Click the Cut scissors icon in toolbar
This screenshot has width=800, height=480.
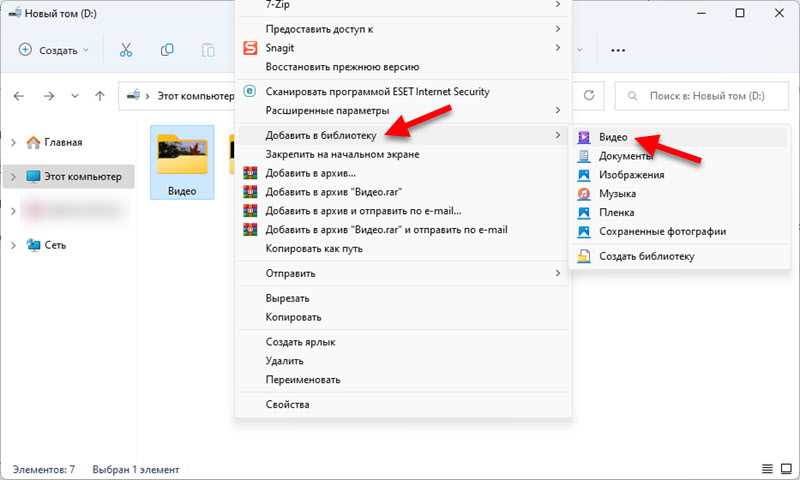click(x=126, y=50)
